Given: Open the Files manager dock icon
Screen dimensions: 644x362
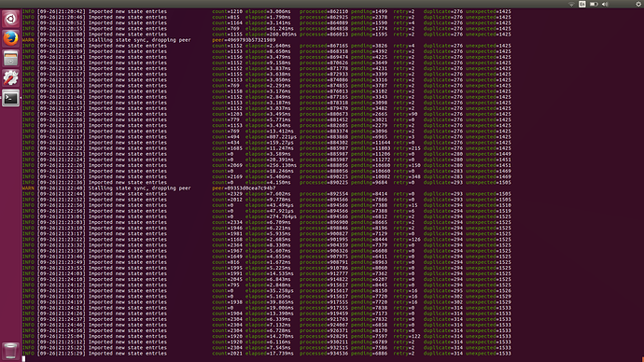Looking at the screenshot, I should click(x=10, y=58).
